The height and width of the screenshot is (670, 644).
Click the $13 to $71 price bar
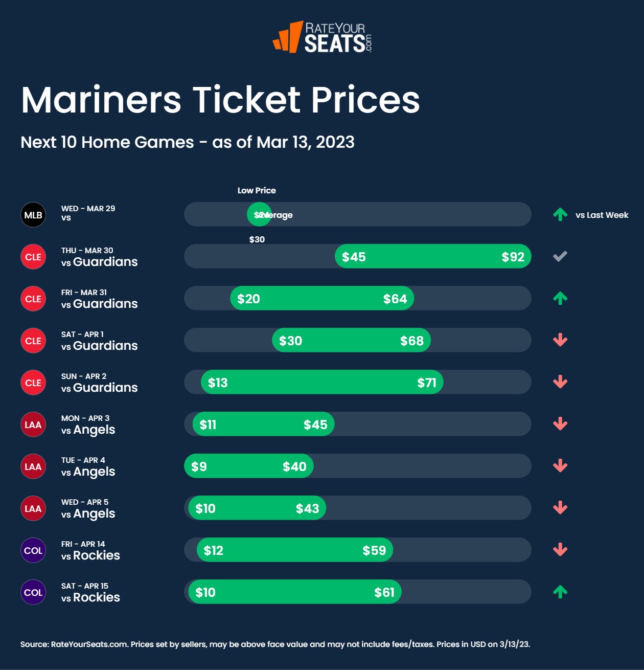click(x=322, y=382)
